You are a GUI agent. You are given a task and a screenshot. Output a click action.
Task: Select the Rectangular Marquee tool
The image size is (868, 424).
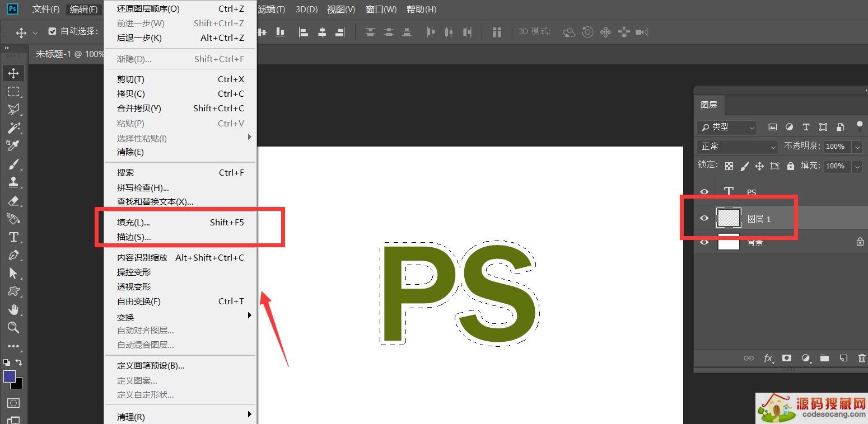point(13,92)
